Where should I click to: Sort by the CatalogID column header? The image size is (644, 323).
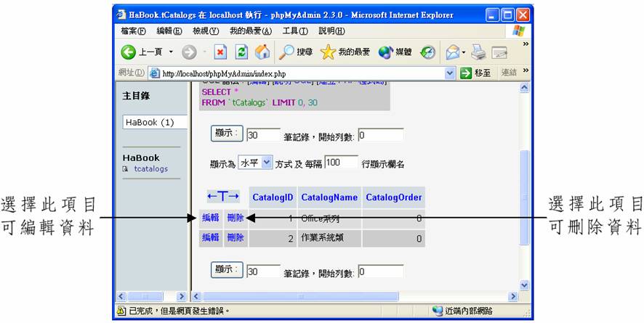(x=273, y=197)
